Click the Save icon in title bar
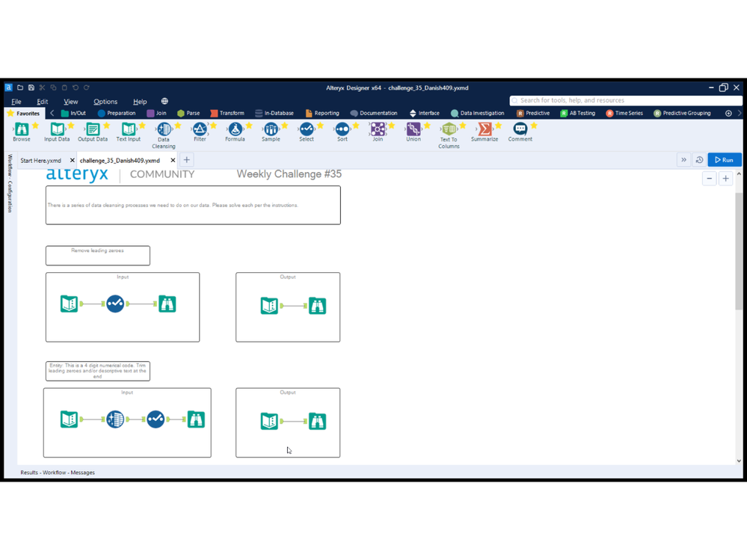Screen dimensions: 747x560 (31, 87)
